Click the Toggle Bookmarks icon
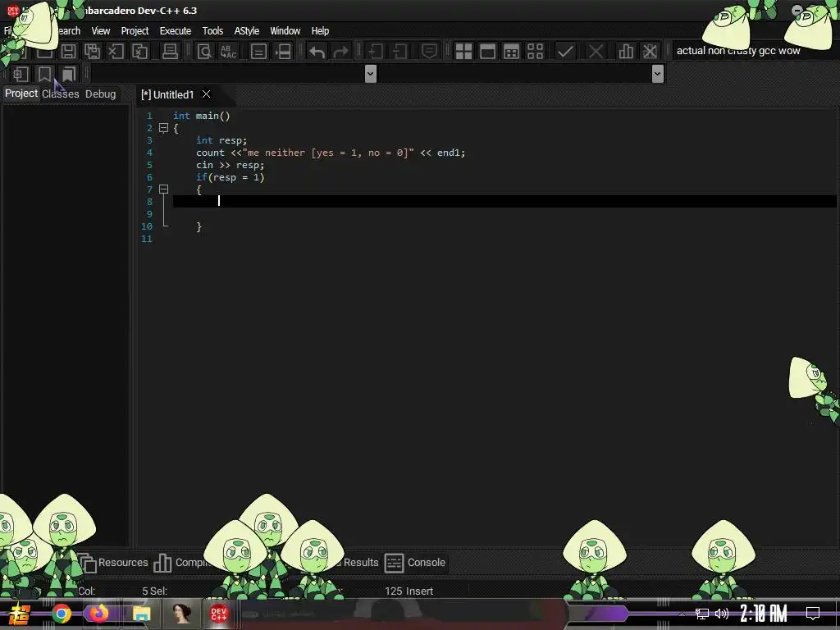Screen dimensions: 840x630 tap(44, 74)
